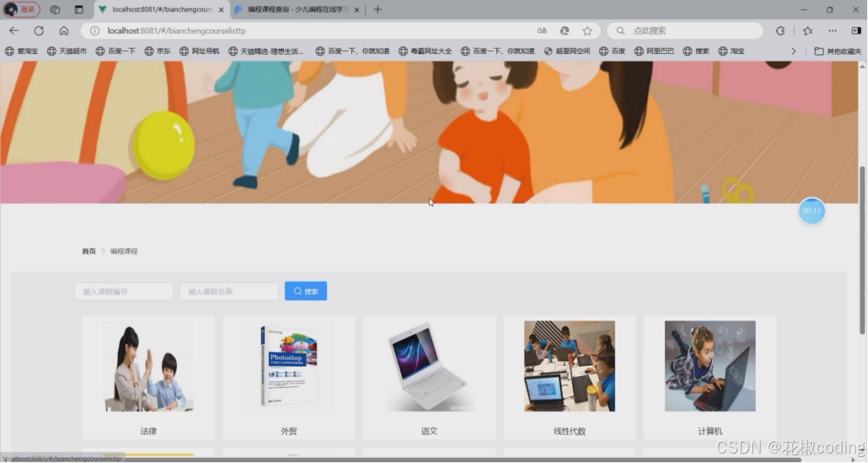Viewport: 868px width, 463px height.
Task: Click the blue 00:33 timer badge
Action: coord(812,212)
